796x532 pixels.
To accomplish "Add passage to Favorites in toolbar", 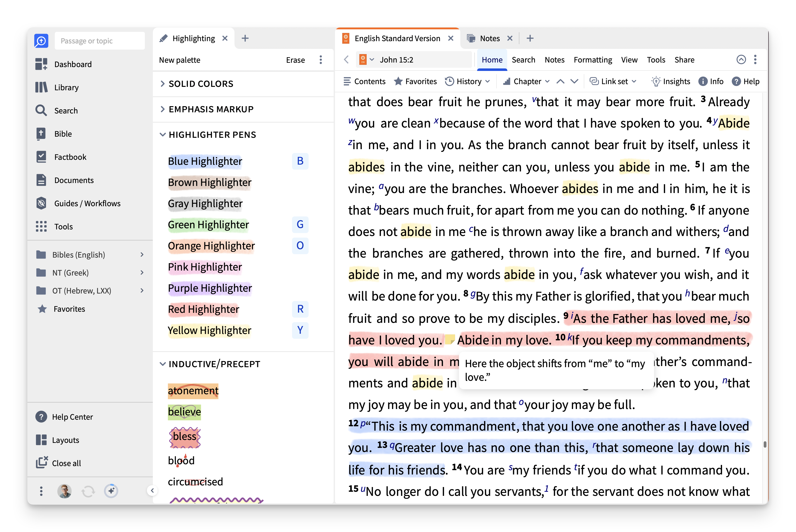I will [415, 81].
